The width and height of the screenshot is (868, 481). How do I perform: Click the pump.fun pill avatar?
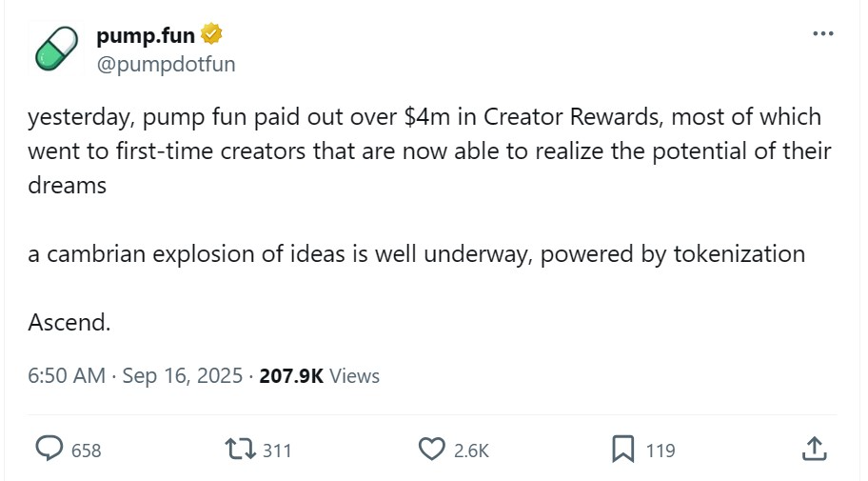(x=55, y=49)
